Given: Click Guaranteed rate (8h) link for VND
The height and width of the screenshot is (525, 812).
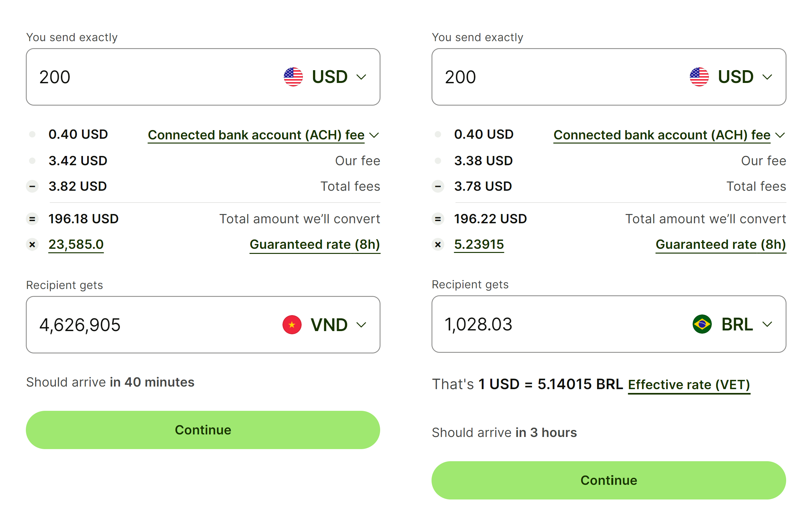Looking at the screenshot, I should click(315, 244).
